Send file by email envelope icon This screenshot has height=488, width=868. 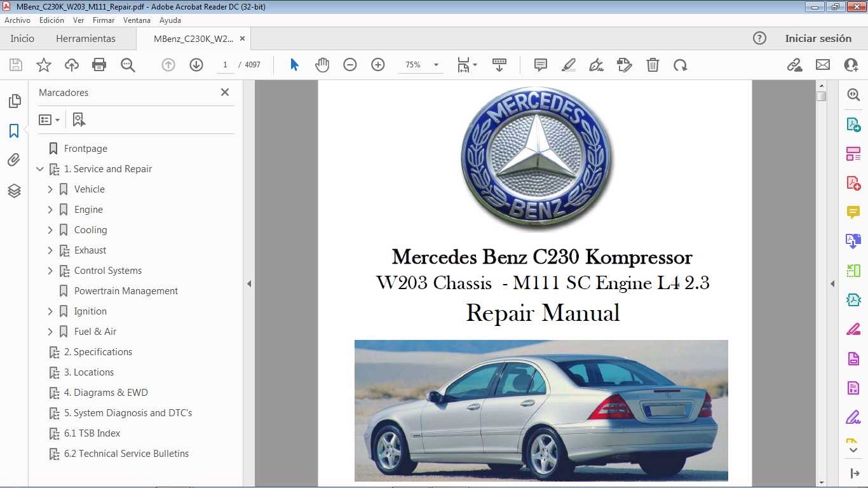click(823, 65)
